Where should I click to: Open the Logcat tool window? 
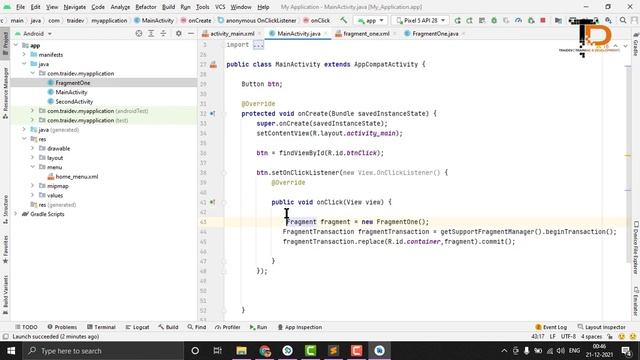[x=137, y=327]
